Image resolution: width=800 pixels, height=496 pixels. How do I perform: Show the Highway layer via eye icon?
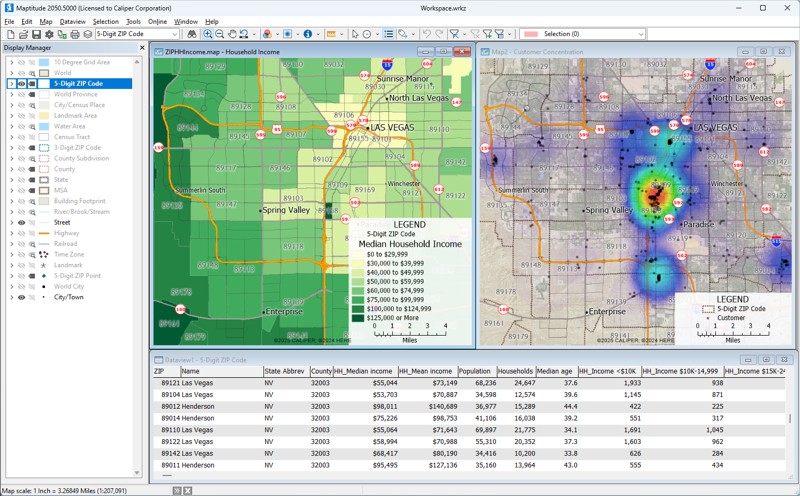click(x=21, y=233)
